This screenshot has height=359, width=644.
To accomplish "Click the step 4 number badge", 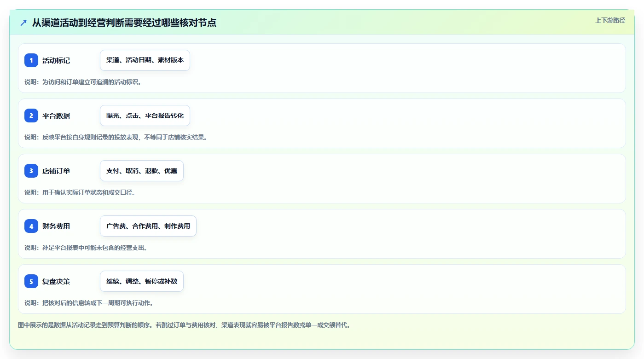I will tap(31, 226).
